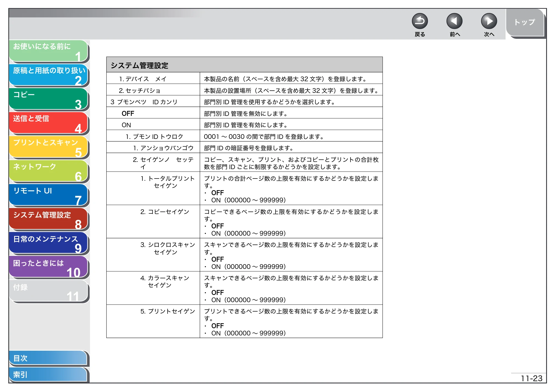Click the 1. アンショウバンゴウ cell
This screenshot has height=392, width=555.
pos(153,147)
